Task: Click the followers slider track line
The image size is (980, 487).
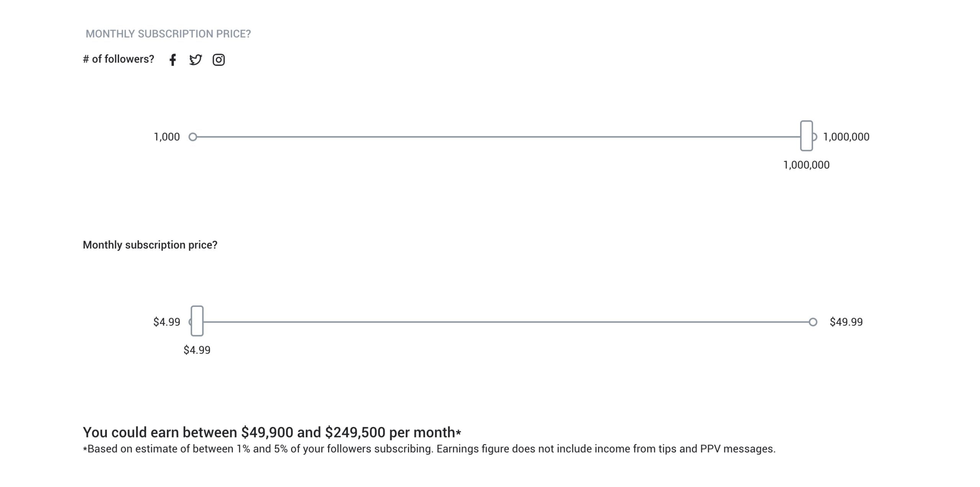Action: 498,137
